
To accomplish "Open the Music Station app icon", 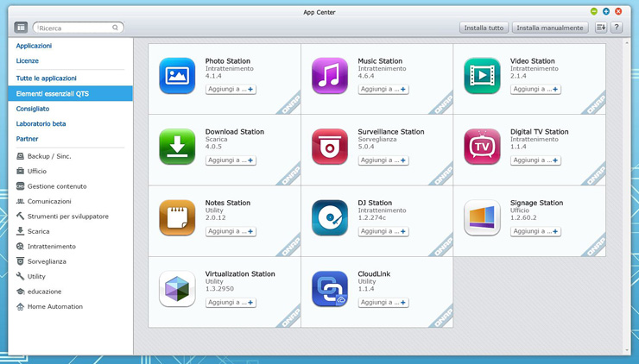I will coord(330,76).
